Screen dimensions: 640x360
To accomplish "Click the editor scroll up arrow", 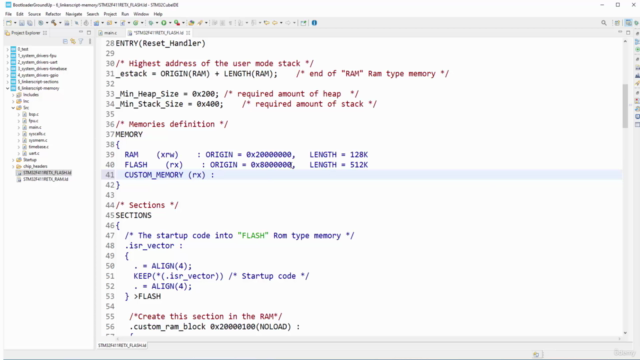I will (625, 42).
